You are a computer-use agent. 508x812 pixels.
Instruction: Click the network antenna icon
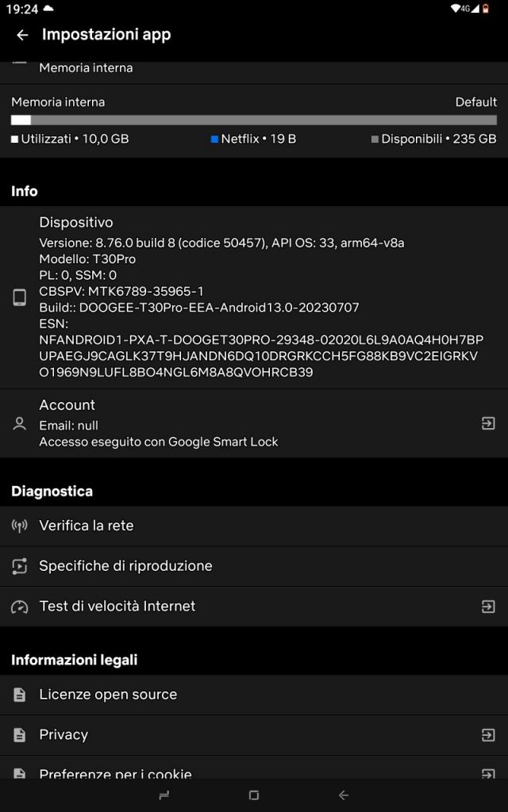point(19,526)
